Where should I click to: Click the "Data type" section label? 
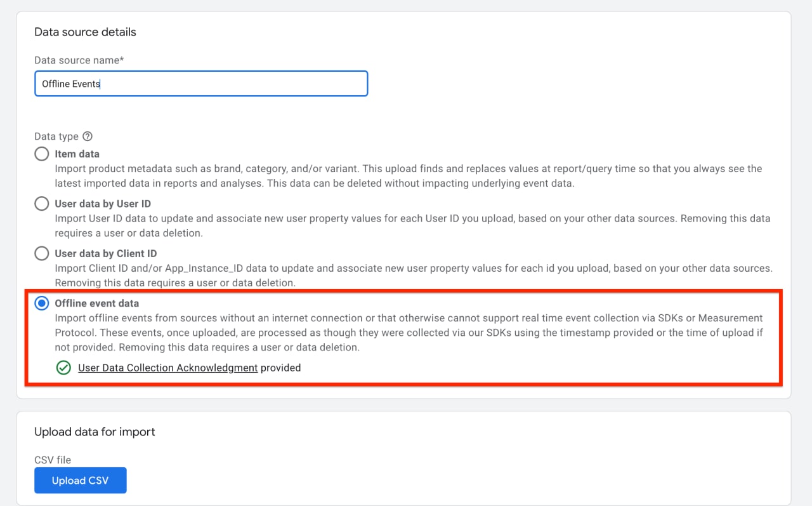tap(56, 136)
